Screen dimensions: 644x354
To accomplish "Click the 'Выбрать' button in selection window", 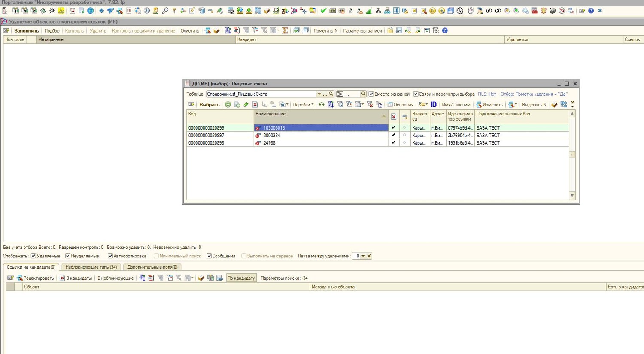I will 210,104.
